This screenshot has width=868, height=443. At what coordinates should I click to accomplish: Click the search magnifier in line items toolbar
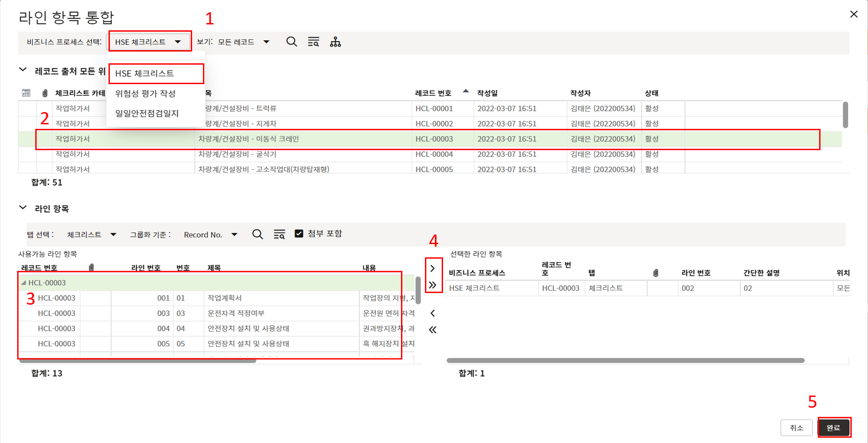[x=257, y=234]
